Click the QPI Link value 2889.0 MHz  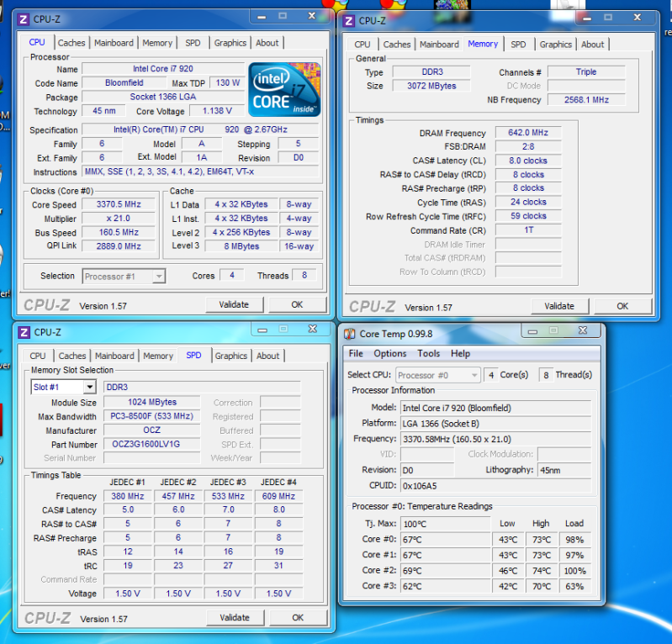click(x=119, y=246)
